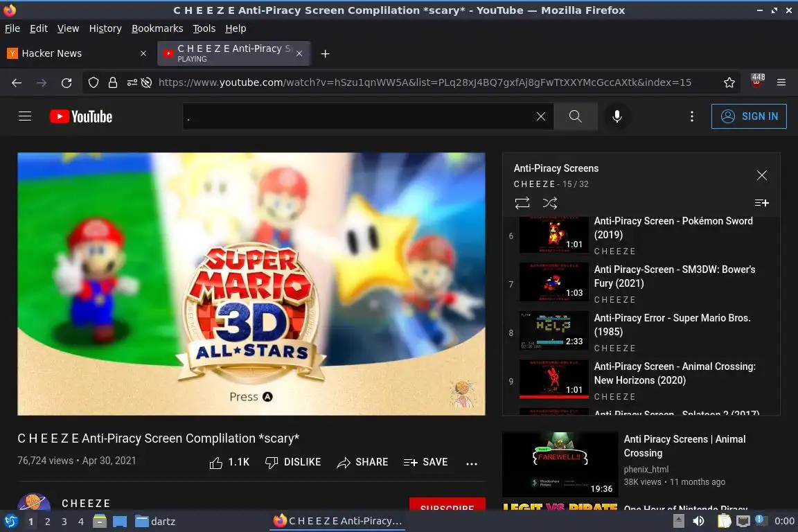The width and height of the screenshot is (798, 532).
Task: Save the video to a playlist
Action: point(425,462)
